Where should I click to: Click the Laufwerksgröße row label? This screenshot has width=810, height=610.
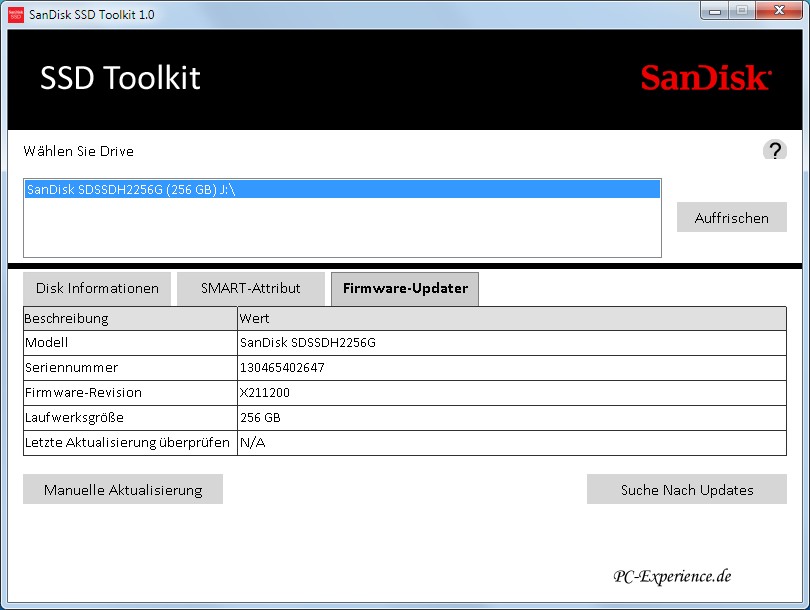pos(74,417)
